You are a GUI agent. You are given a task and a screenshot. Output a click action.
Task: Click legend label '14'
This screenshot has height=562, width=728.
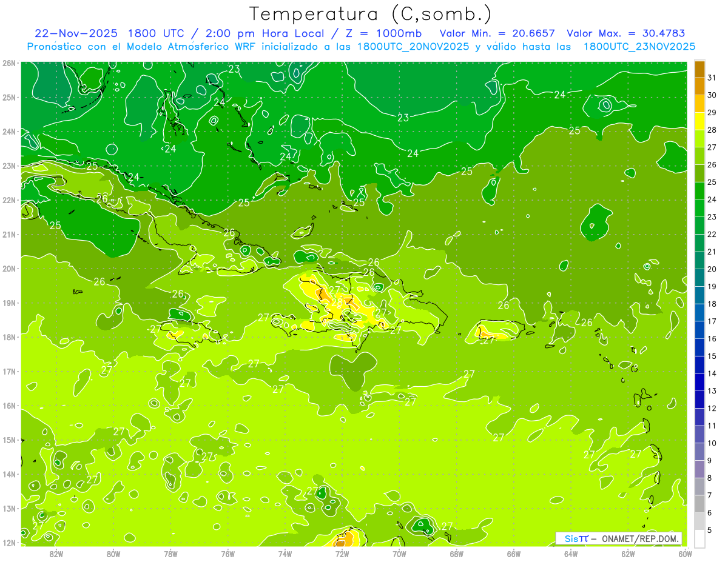tap(712, 373)
